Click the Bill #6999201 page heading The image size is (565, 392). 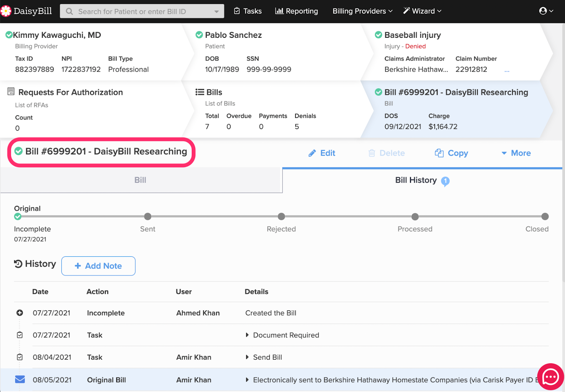coord(106,152)
